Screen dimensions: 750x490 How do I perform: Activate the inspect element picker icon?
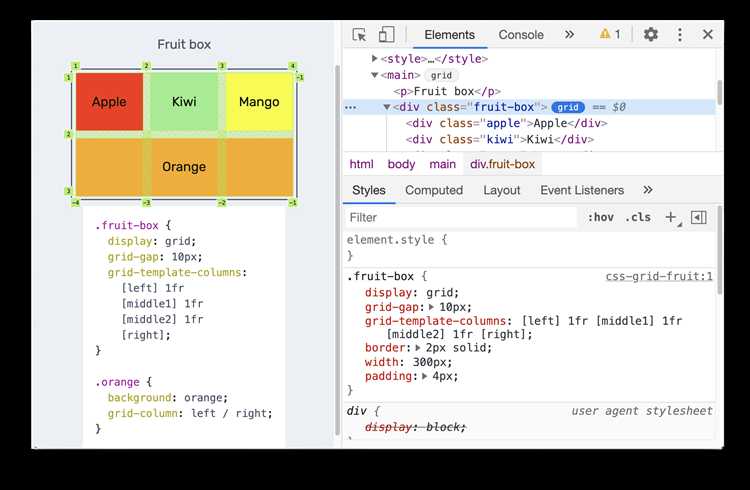click(359, 34)
